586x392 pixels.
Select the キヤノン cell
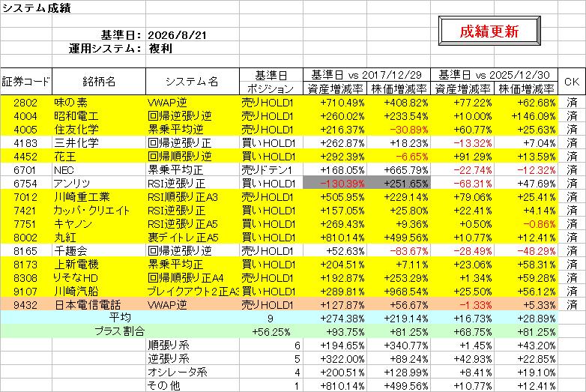point(99,224)
